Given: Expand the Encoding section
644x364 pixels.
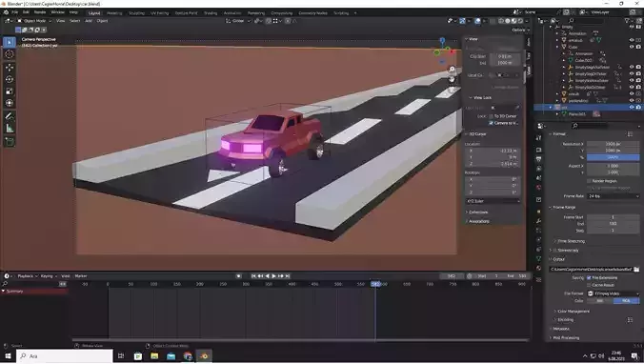Looking at the screenshot, I should click(x=565, y=319).
